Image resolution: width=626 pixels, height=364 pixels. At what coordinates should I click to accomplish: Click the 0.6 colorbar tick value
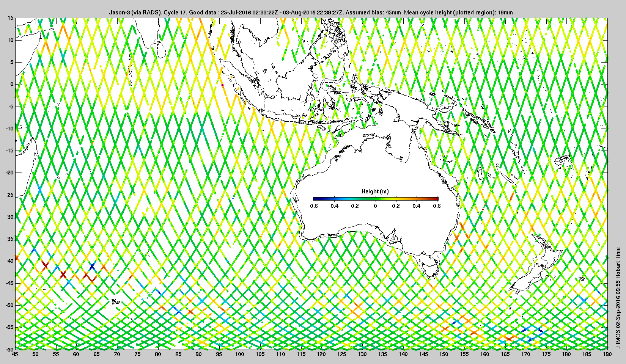[437, 206]
